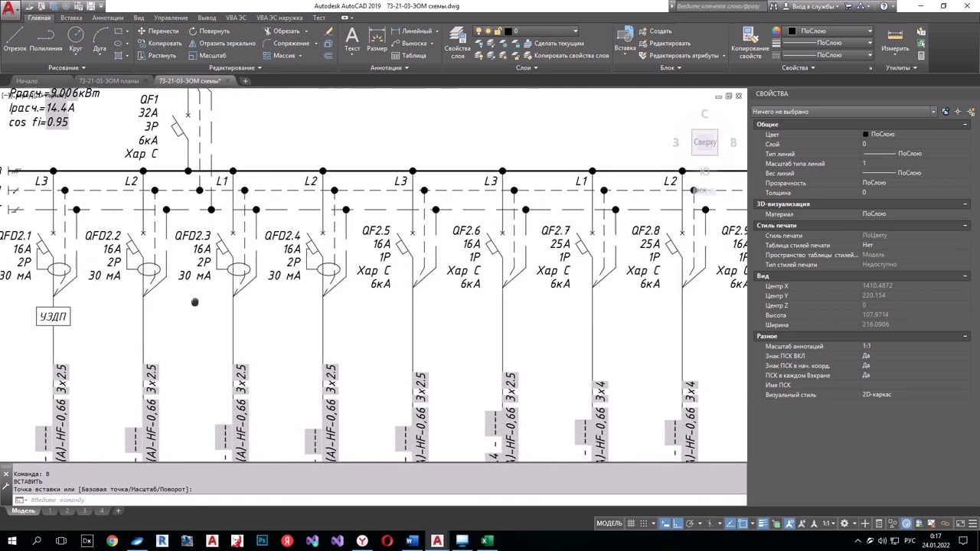The image size is (980, 551).
Task: Click Отразить зеркально (Mirror) tool
Action: tap(221, 44)
